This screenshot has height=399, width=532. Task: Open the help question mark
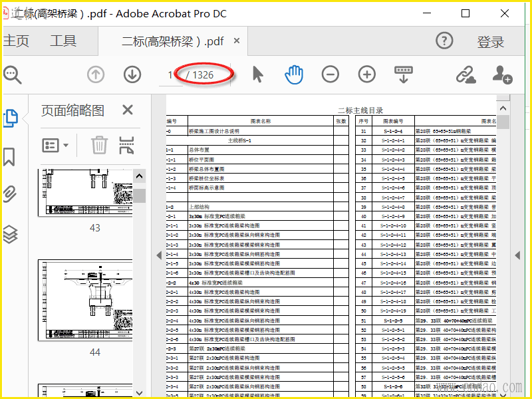click(x=444, y=41)
